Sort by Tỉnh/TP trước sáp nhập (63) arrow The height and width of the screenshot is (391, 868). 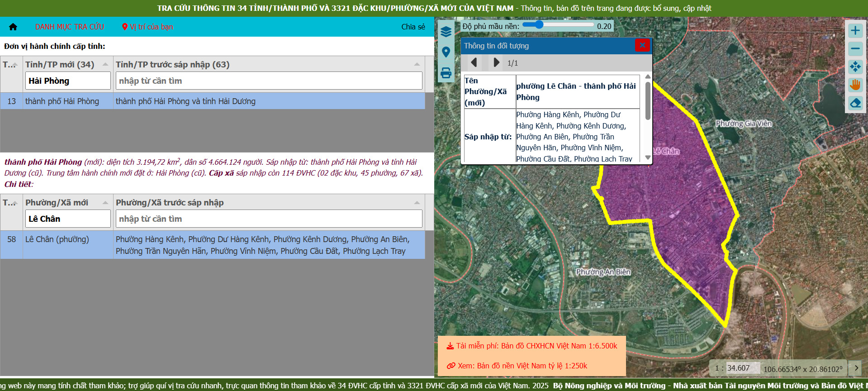[x=417, y=64]
